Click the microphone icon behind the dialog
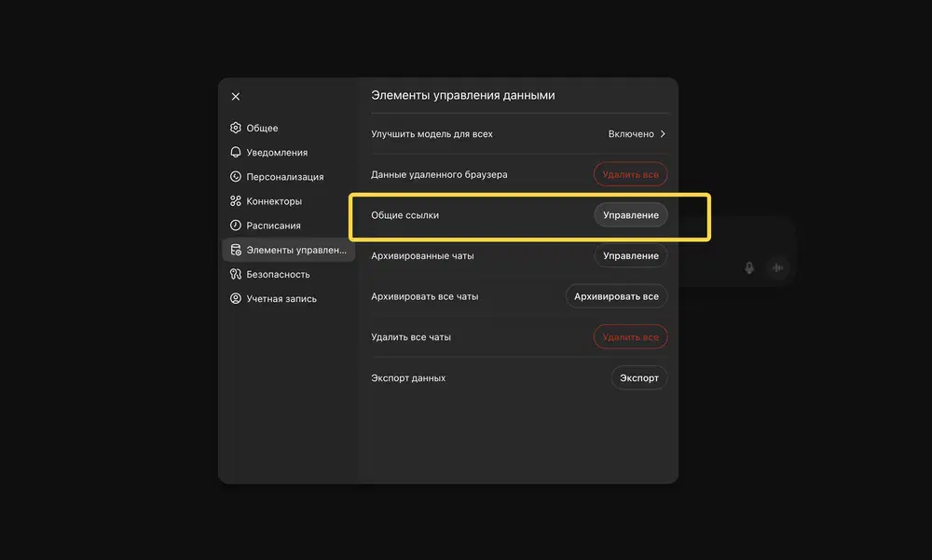 (x=749, y=268)
